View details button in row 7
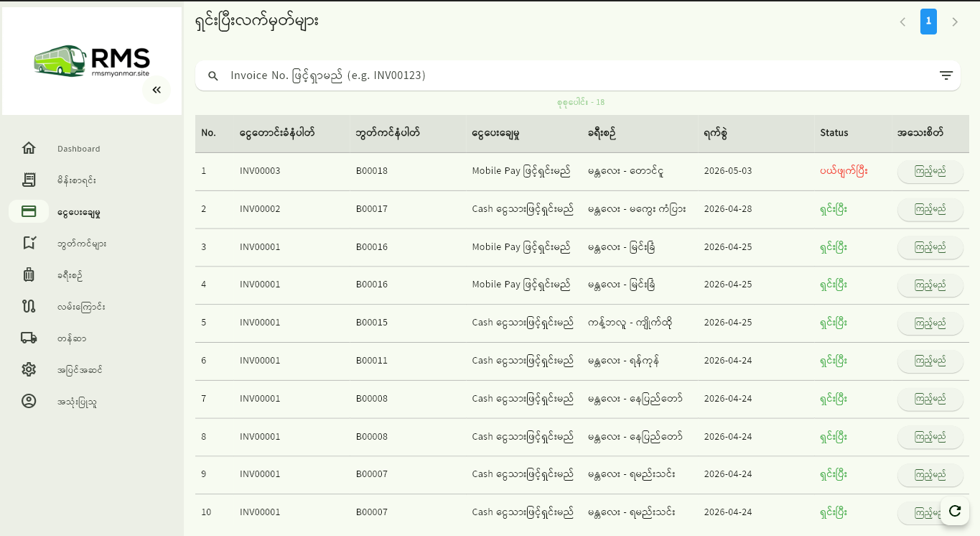The width and height of the screenshot is (980, 536). click(930, 399)
